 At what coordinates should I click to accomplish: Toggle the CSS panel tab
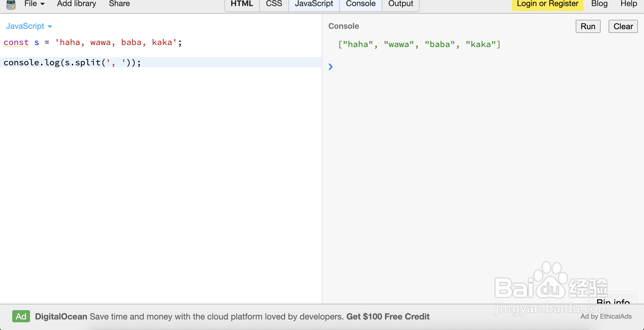pos(274,4)
